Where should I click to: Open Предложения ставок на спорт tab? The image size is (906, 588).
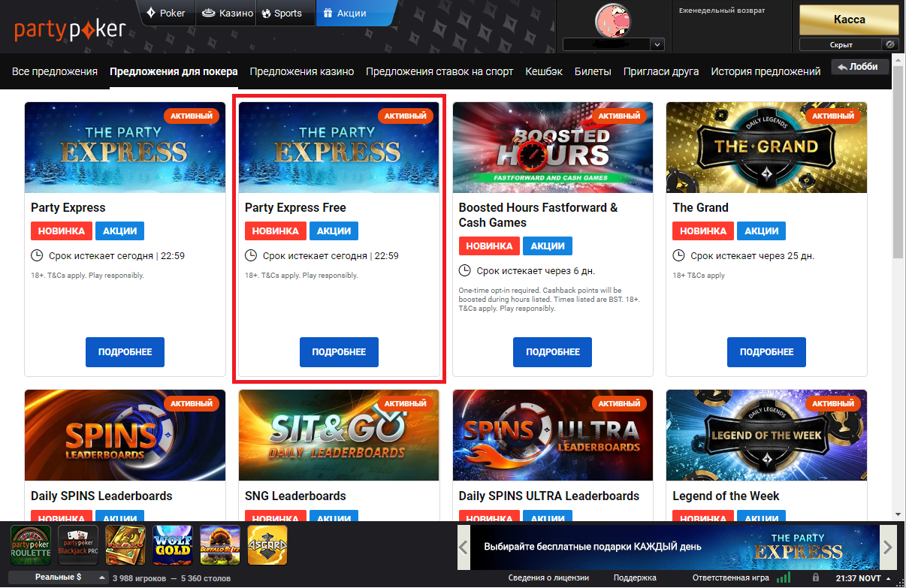pos(439,72)
